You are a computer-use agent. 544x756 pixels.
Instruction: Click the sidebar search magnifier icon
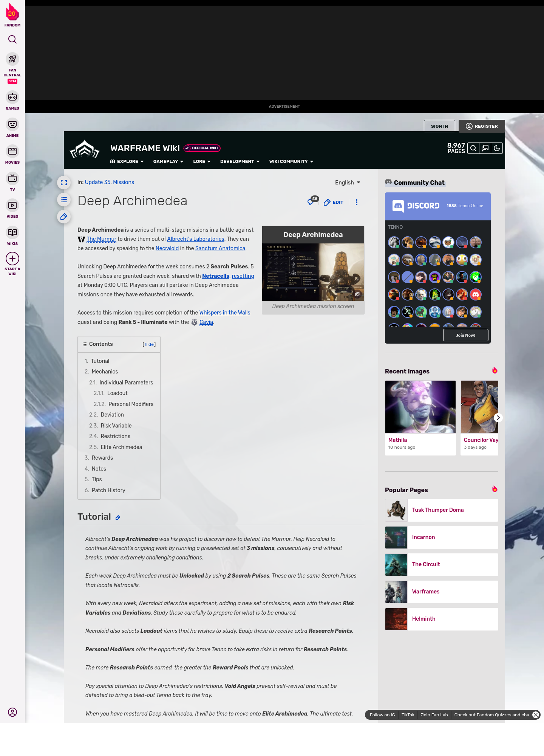point(12,39)
